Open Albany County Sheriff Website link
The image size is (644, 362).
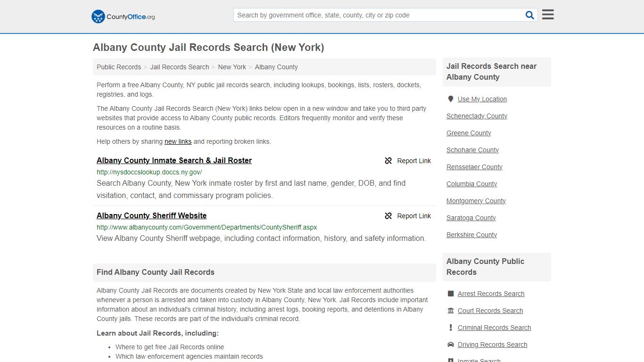coord(151,215)
